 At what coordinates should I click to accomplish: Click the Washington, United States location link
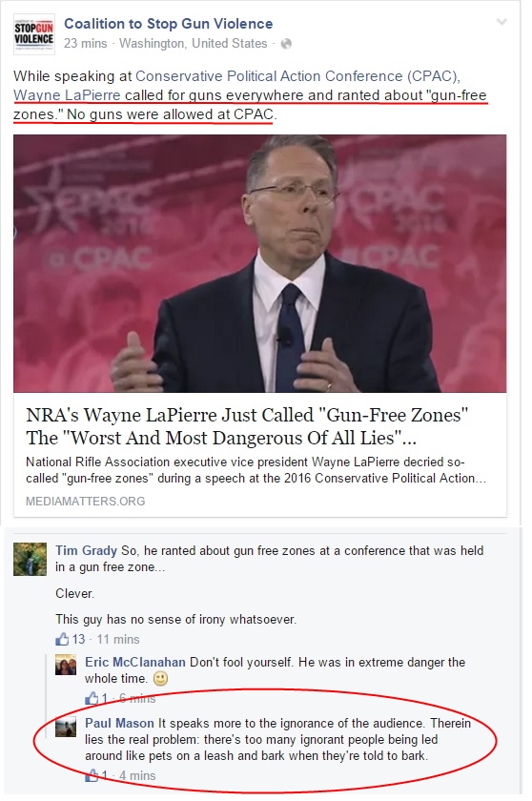tap(193, 44)
